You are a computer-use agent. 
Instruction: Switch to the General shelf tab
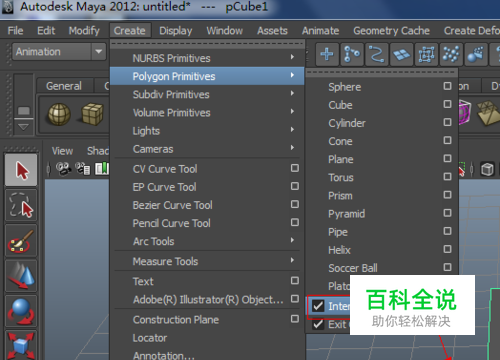[64, 86]
